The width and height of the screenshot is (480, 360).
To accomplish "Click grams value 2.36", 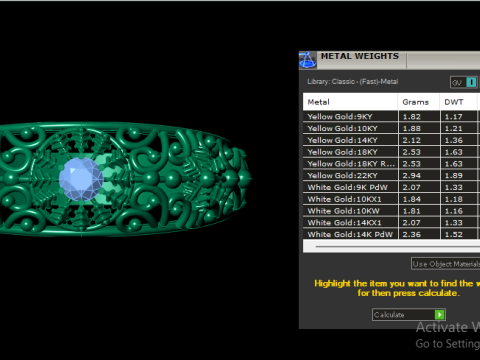I will tap(412, 234).
